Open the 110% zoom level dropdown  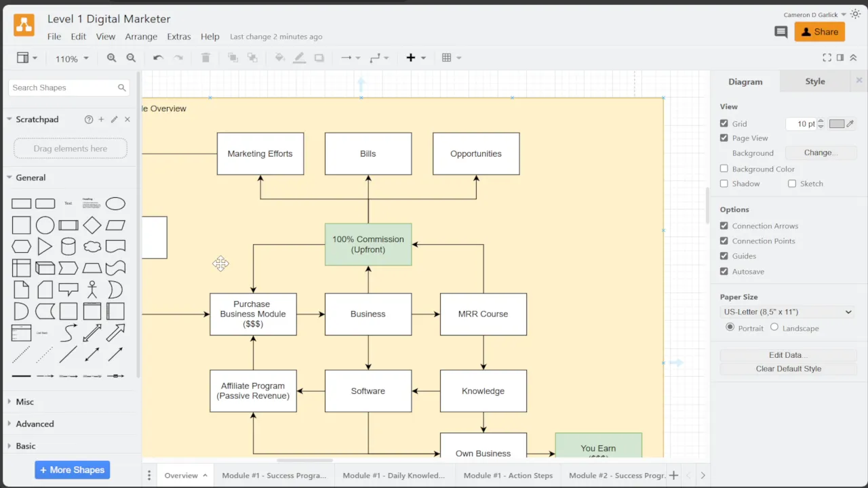(72, 59)
